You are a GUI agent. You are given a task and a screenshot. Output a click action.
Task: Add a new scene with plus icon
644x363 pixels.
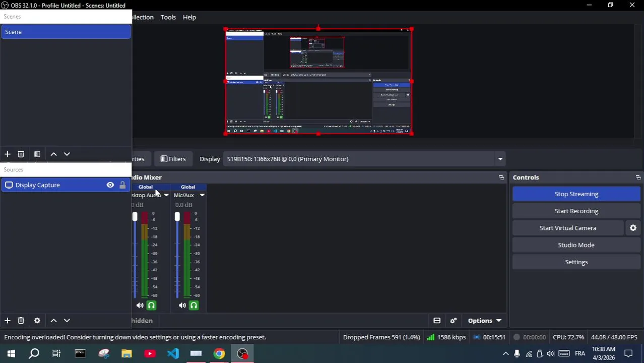point(8,154)
